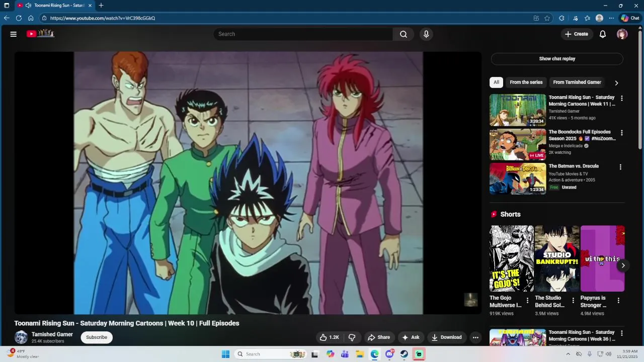Open options for The Boondocks video
The height and width of the screenshot is (362, 644).
point(621,133)
